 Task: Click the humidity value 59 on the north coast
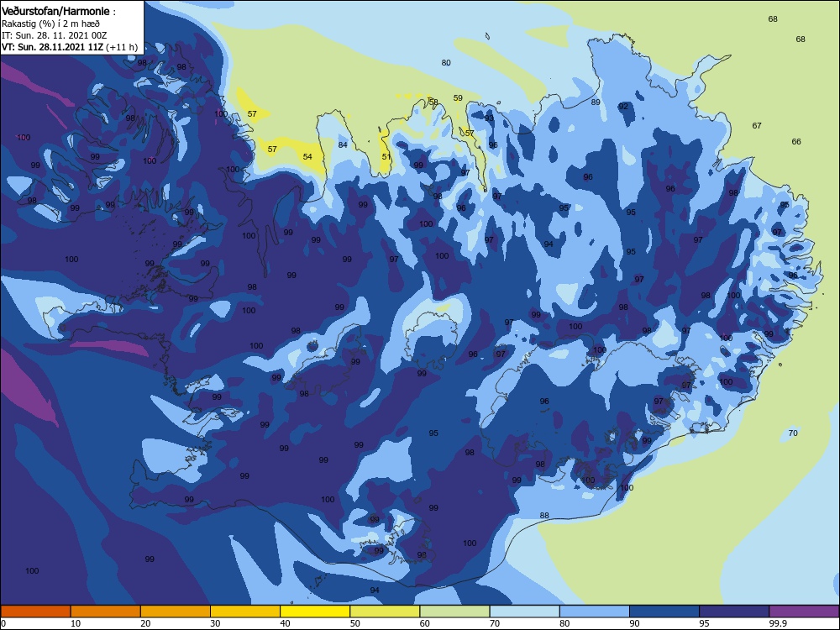pos(458,98)
